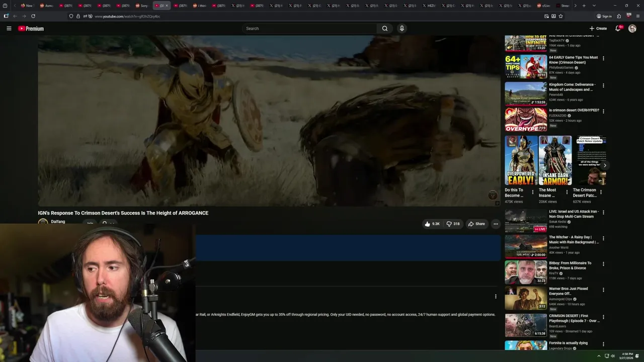Viewport: 644px width, 362px height.
Task: Reload the page in browser toolbar
Action: point(33,16)
